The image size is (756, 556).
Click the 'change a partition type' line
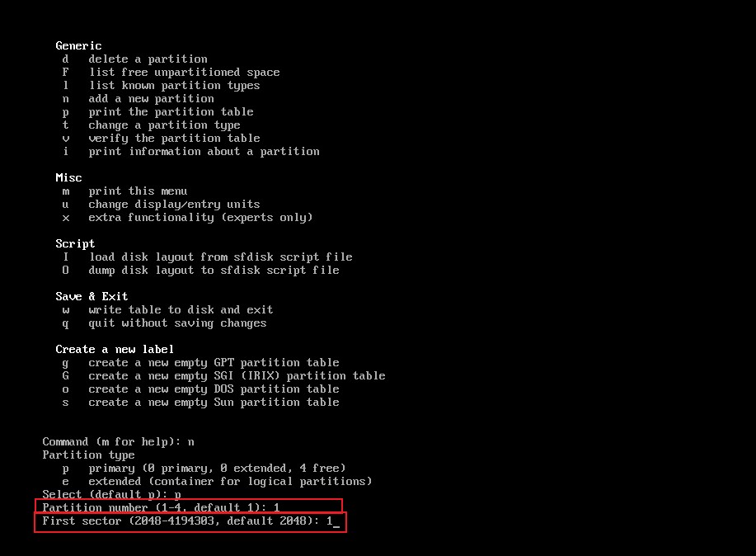[x=151, y=125]
